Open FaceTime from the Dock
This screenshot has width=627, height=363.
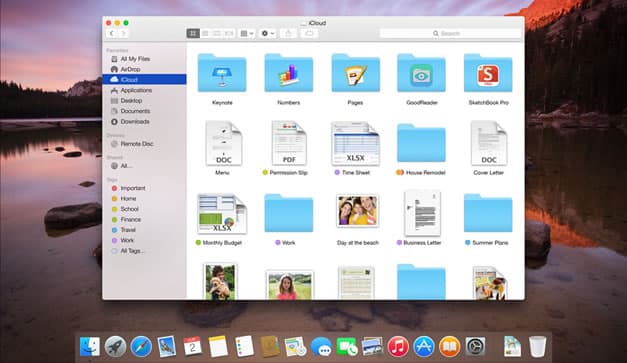(x=347, y=347)
